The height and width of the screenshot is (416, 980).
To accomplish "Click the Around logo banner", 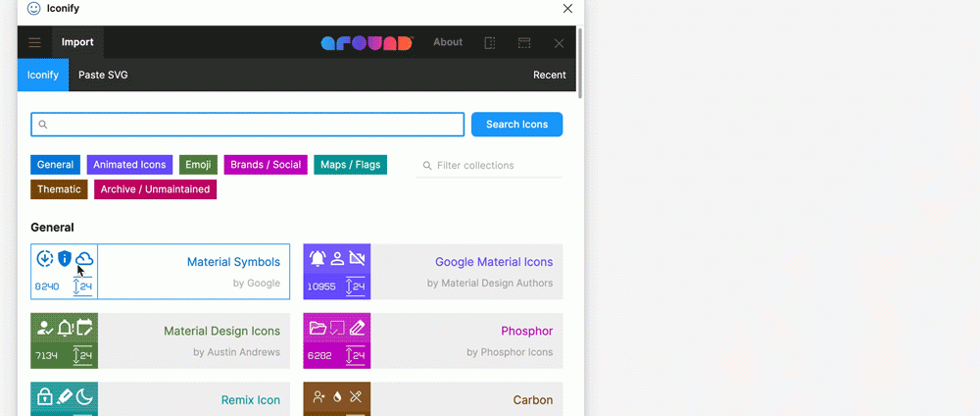I will [x=367, y=42].
